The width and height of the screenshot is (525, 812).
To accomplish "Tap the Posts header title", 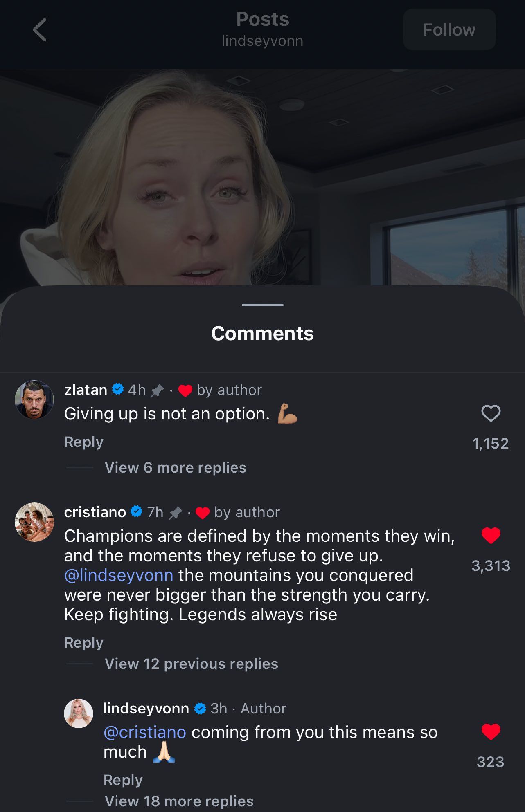I will (x=262, y=19).
